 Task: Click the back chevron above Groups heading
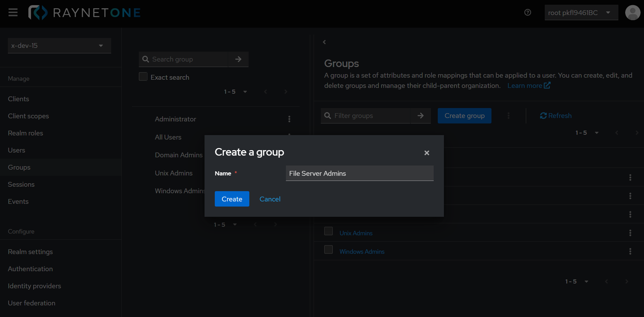click(x=324, y=42)
